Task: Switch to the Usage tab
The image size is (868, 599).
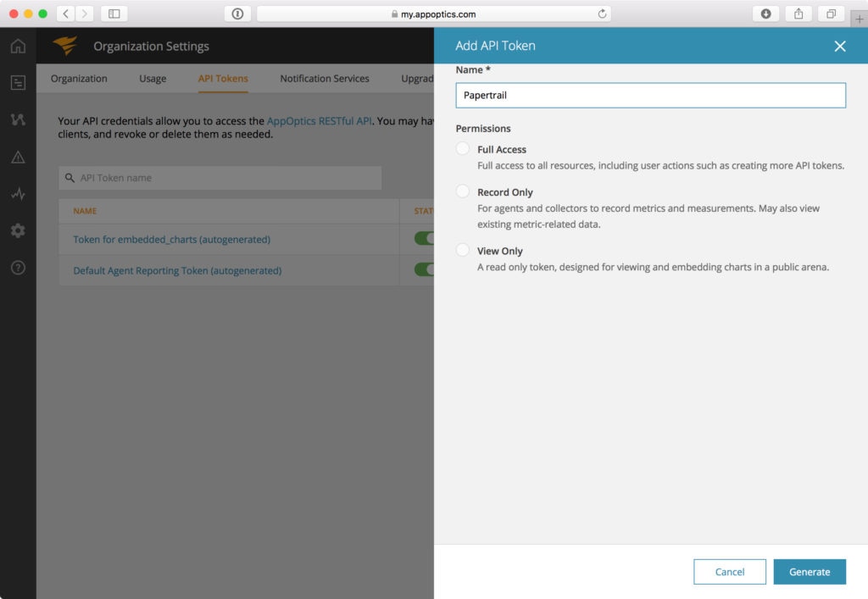Action: point(153,79)
